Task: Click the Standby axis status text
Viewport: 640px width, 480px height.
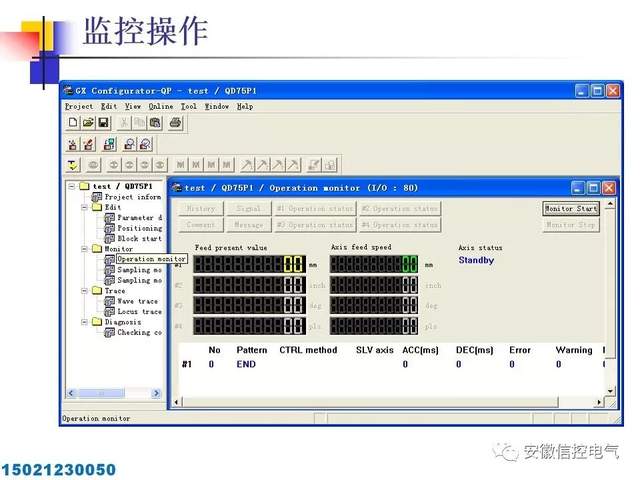Action: [476, 260]
